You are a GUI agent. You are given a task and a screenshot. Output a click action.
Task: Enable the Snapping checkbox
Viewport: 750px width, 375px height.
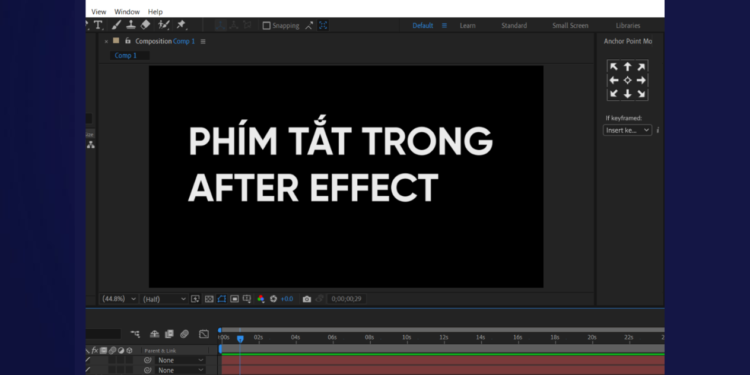(266, 26)
